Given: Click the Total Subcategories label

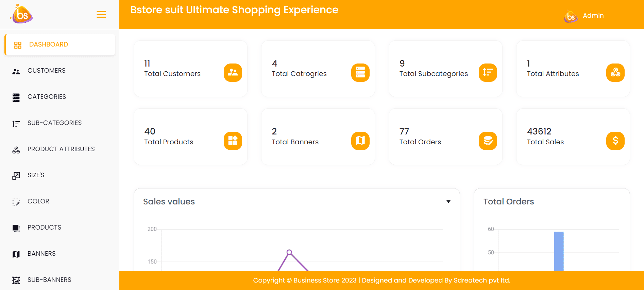Looking at the screenshot, I should point(434,74).
